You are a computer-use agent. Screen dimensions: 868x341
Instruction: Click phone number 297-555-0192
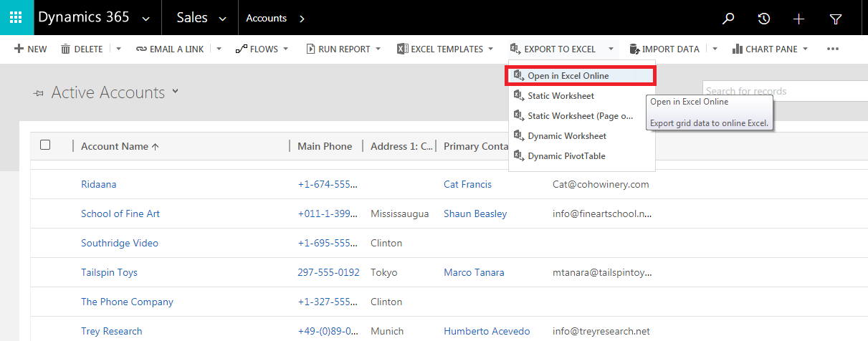click(x=328, y=272)
